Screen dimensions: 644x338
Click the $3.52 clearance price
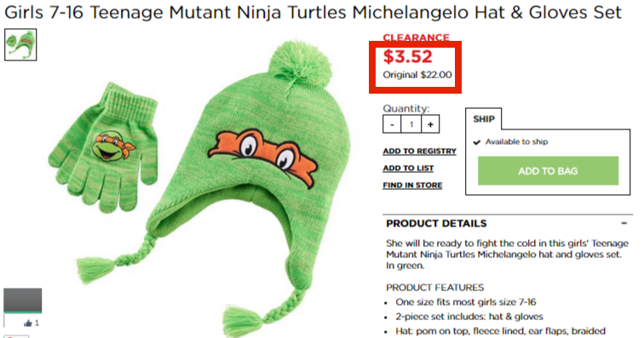[407, 57]
